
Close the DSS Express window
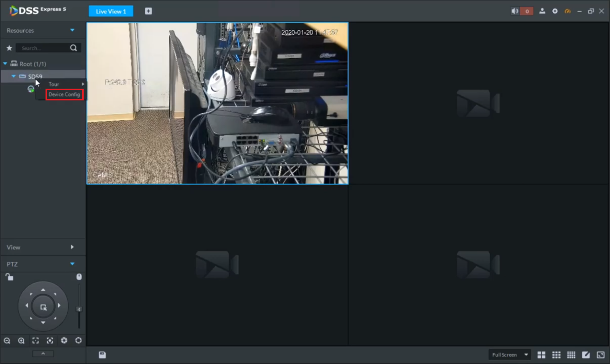602,11
